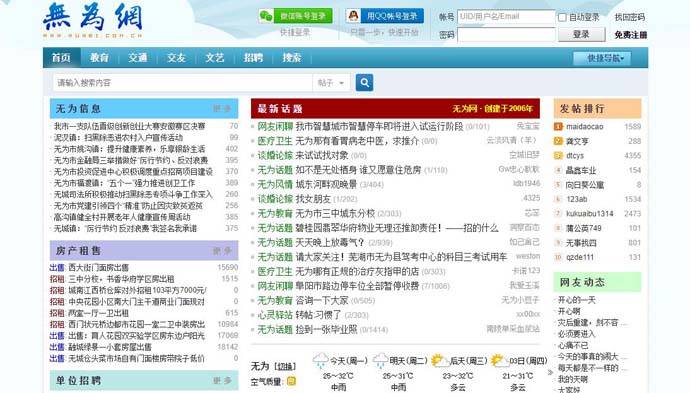Click the UID/用户名/Email account field

point(506,17)
